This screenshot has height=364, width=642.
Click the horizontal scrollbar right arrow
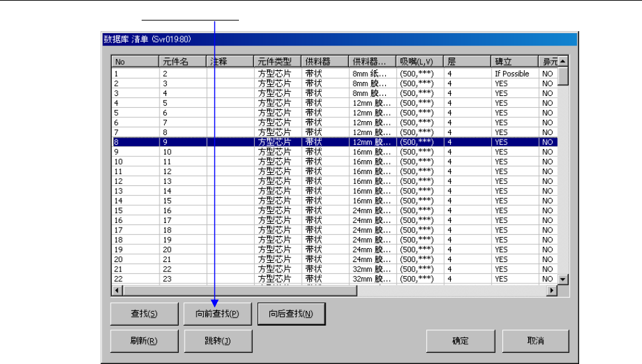coord(552,291)
